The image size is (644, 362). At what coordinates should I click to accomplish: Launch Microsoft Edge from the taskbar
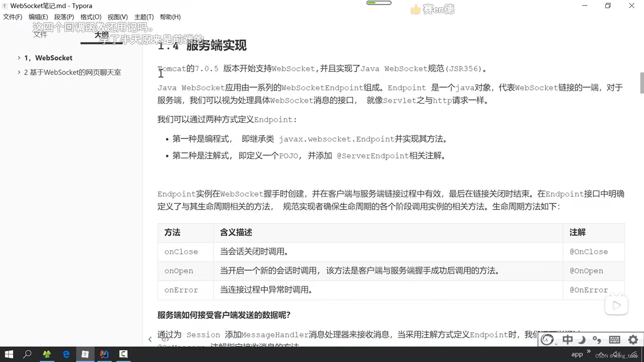[x=66, y=354]
